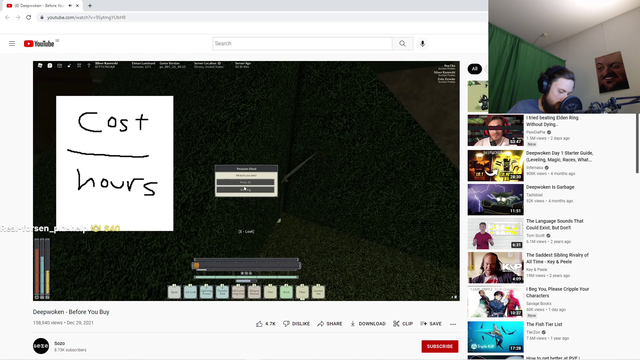
Task: Select the Deepwoken - Before You Buy tab
Action: (x=41, y=6)
